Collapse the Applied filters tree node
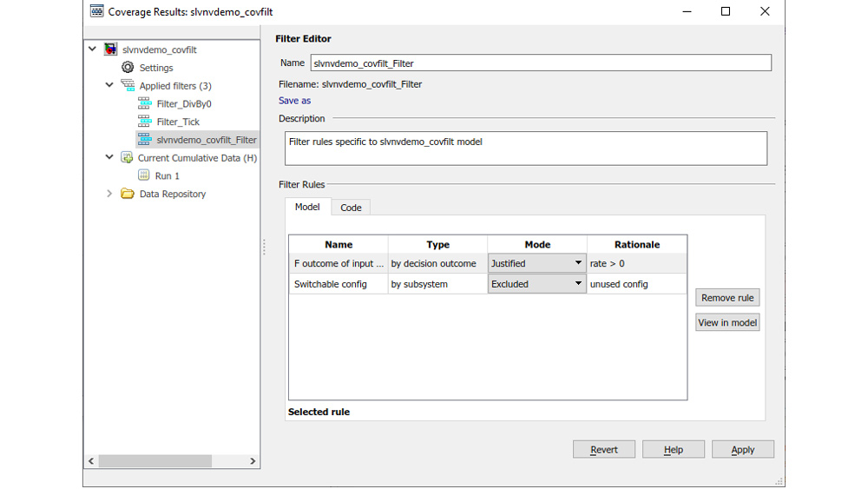 point(109,86)
